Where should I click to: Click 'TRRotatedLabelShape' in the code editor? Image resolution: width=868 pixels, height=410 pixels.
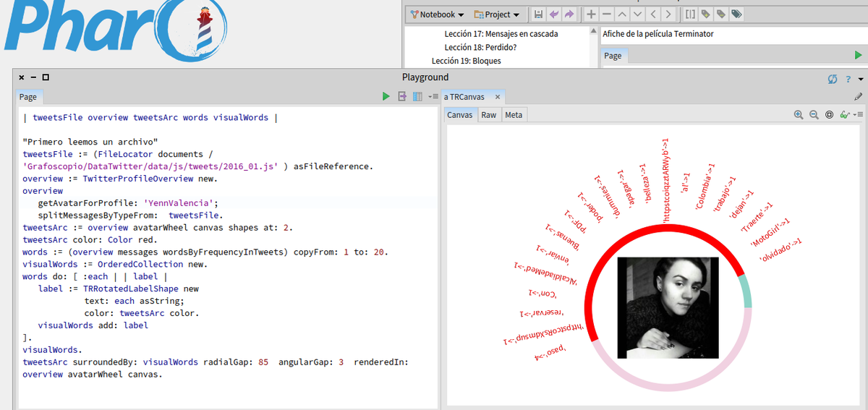click(x=132, y=289)
